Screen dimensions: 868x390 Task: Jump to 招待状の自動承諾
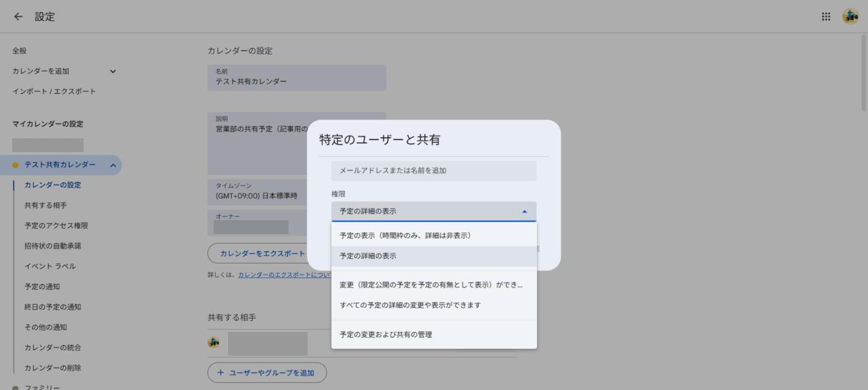pos(53,246)
